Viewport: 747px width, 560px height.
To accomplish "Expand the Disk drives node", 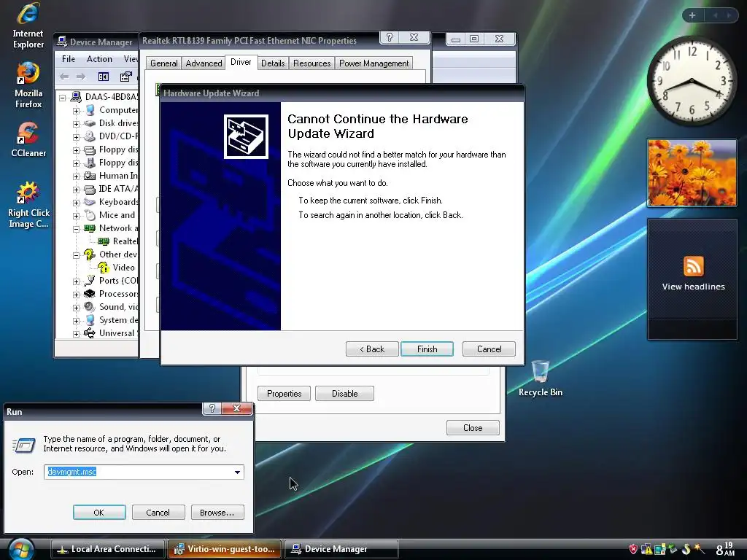I will click(x=76, y=124).
